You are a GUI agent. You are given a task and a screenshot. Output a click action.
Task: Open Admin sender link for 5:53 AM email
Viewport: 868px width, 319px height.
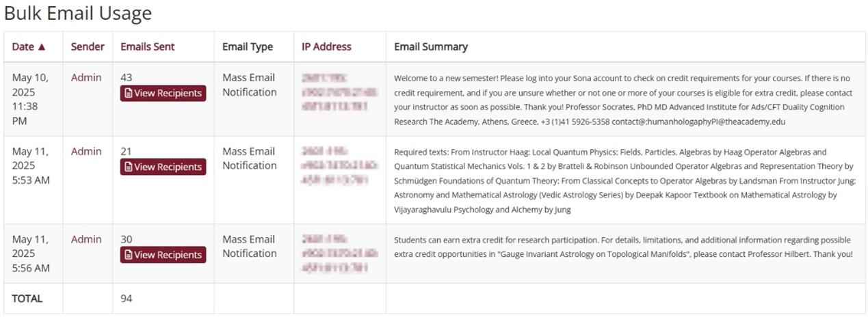click(x=86, y=152)
